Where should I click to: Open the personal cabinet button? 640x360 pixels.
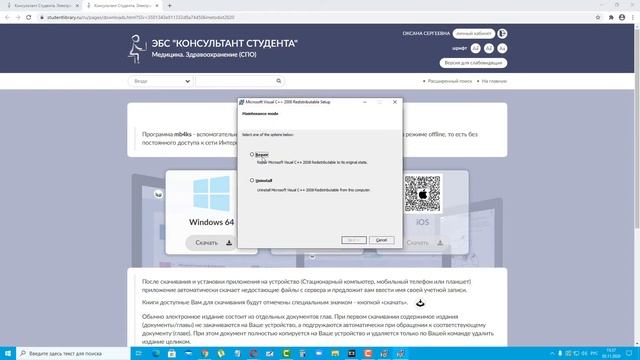(473, 33)
